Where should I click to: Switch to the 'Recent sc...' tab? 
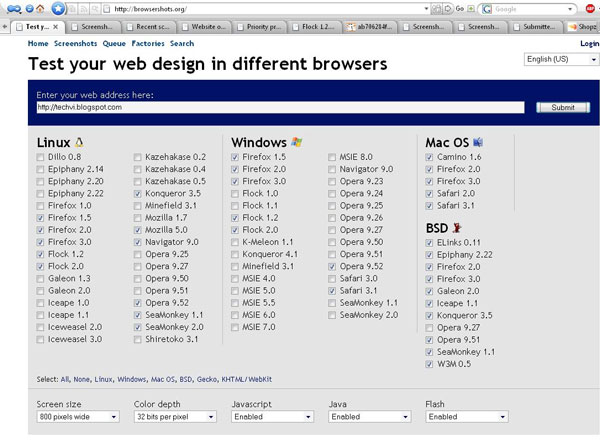click(150, 27)
